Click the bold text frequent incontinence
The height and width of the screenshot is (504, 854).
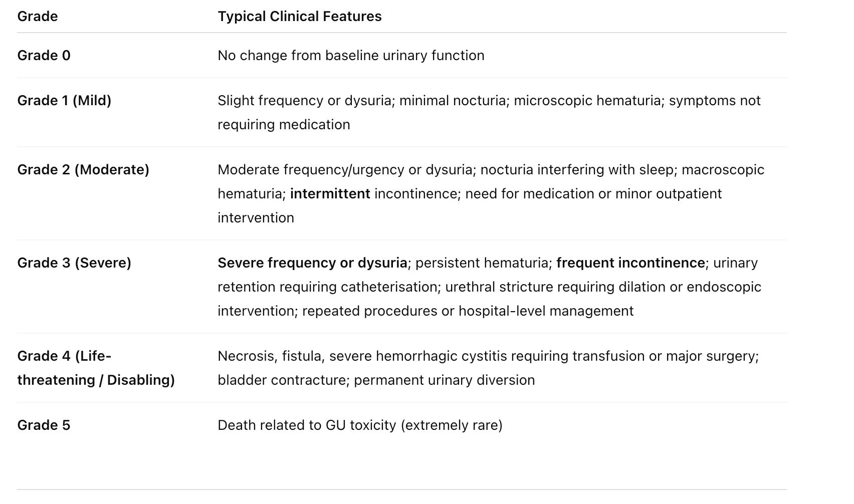coord(630,263)
